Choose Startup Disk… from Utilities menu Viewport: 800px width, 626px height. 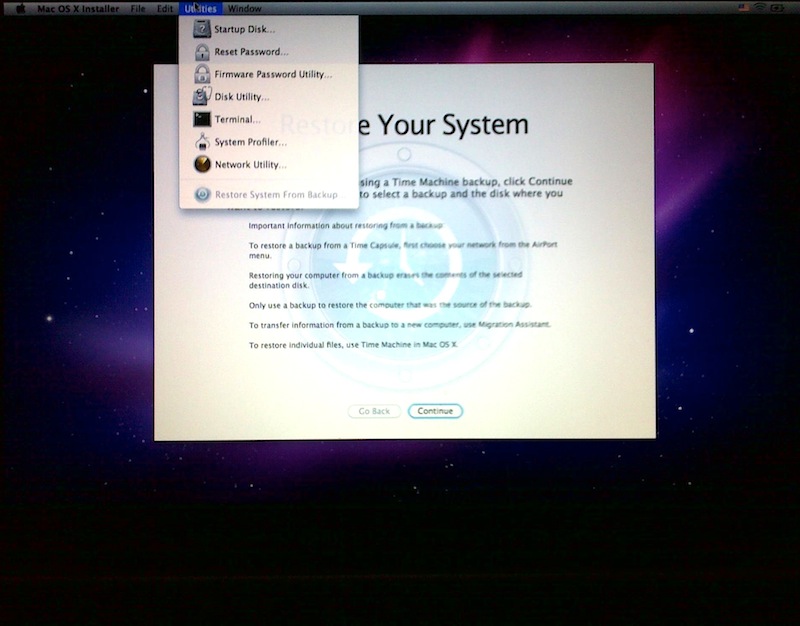(x=269, y=29)
